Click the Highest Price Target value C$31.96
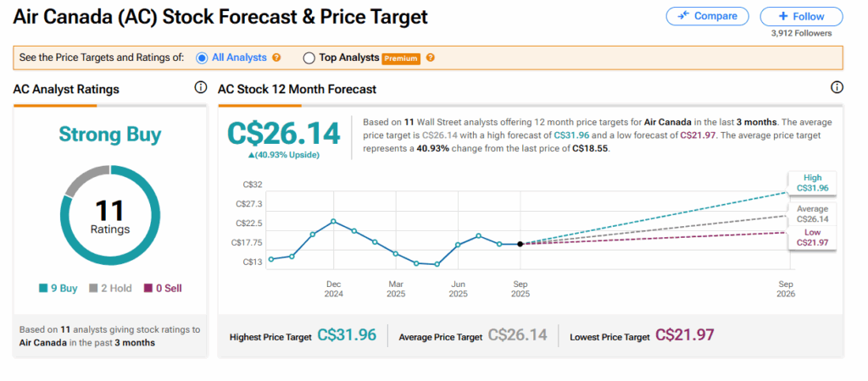The image size is (868, 381). (x=346, y=336)
